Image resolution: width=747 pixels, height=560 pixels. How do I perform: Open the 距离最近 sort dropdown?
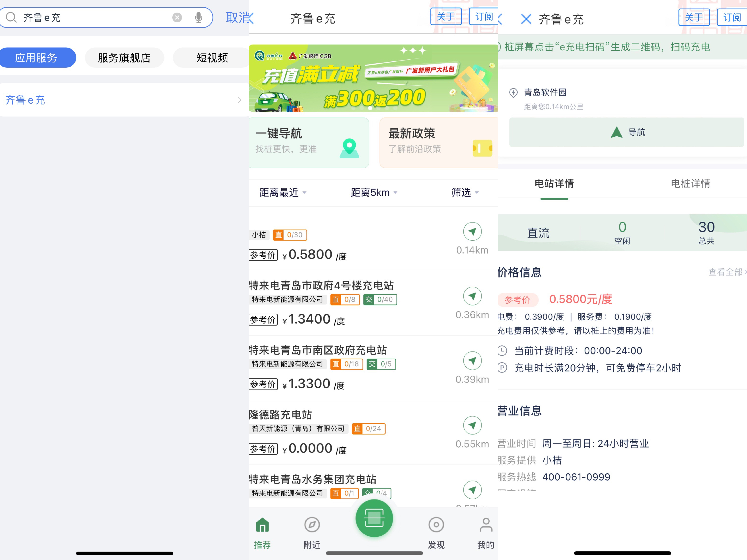click(283, 192)
